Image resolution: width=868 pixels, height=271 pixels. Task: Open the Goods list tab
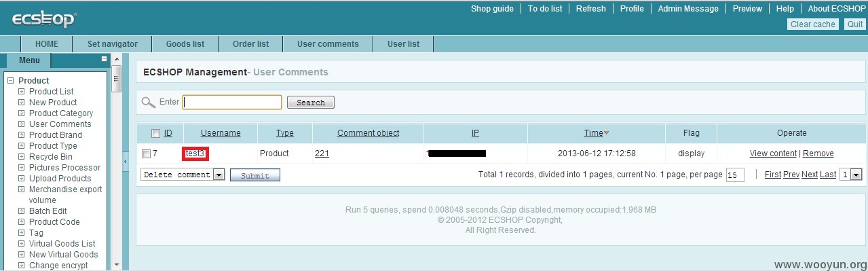point(185,44)
